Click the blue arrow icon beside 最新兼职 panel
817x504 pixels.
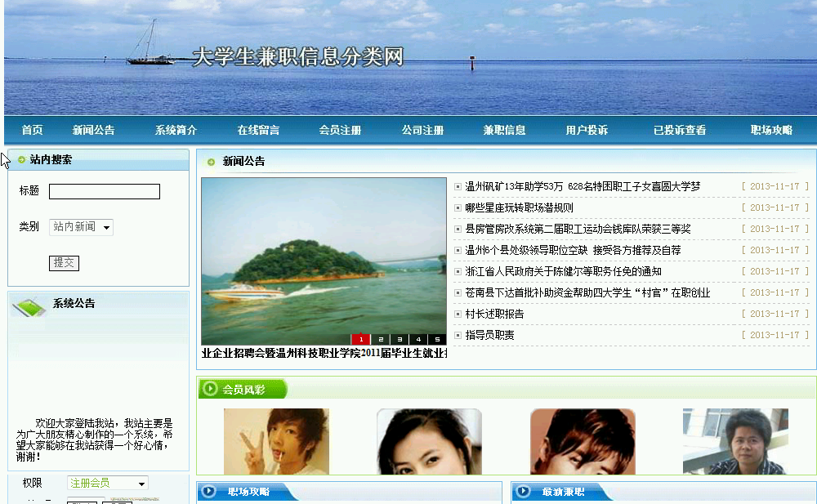click(525, 492)
